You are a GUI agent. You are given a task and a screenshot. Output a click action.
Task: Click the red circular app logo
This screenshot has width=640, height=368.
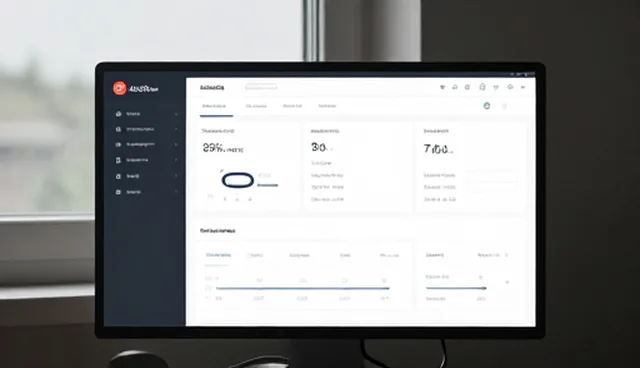tap(120, 88)
